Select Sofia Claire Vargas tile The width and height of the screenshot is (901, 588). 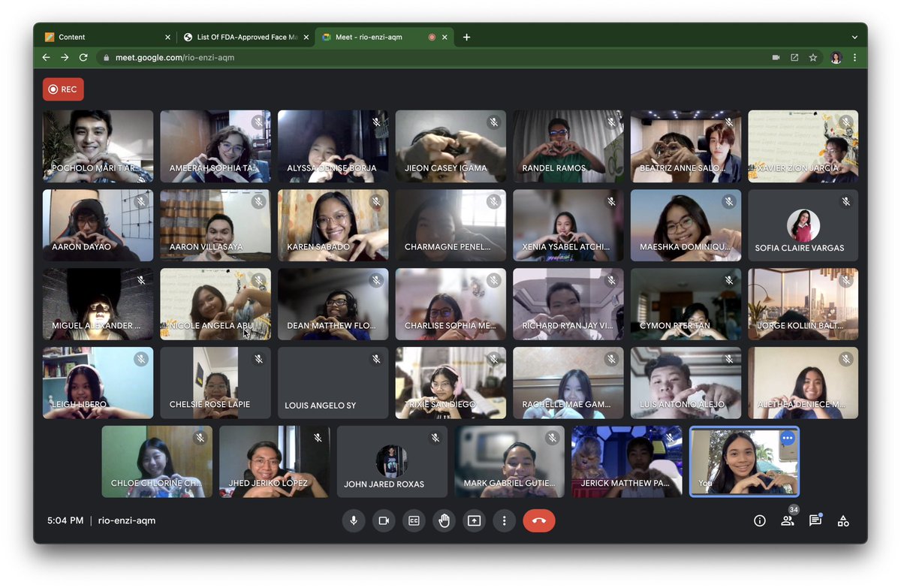point(803,225)
